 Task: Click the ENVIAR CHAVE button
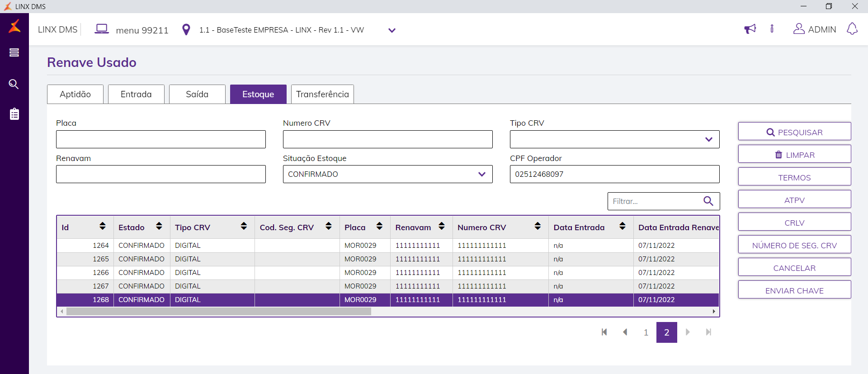794,290
